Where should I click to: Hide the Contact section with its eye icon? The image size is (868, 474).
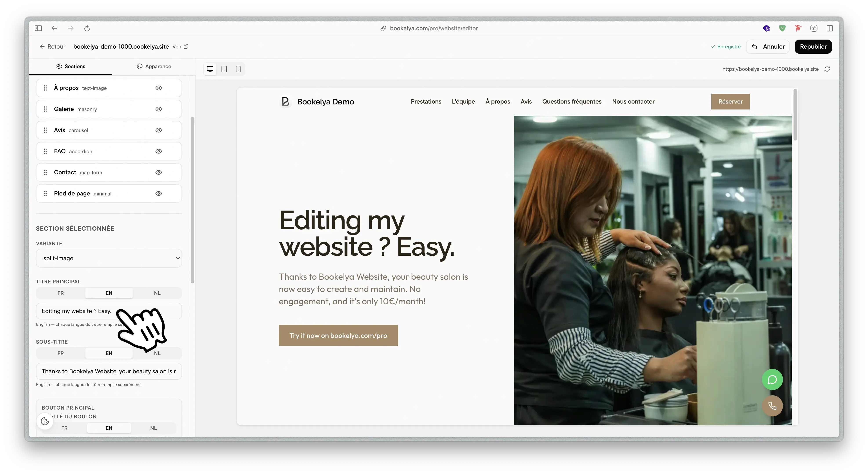pos(158,172)
